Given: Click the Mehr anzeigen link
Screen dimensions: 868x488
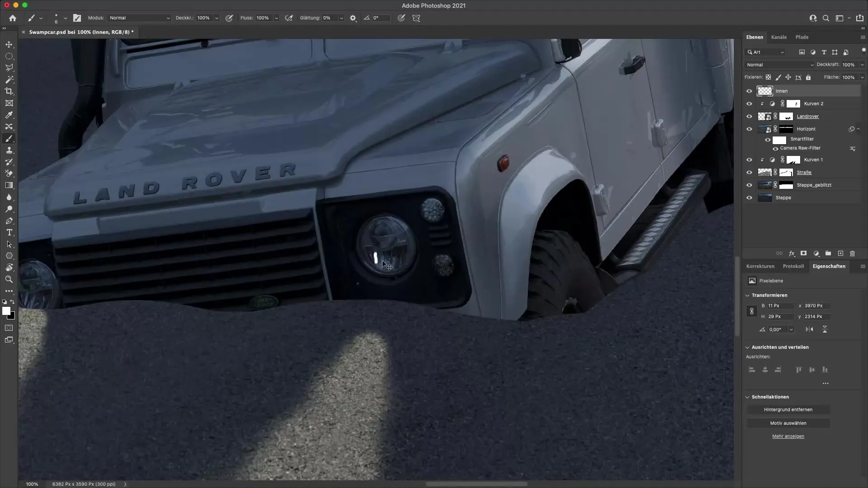Looking at the screenshot, I should [788, 436].
